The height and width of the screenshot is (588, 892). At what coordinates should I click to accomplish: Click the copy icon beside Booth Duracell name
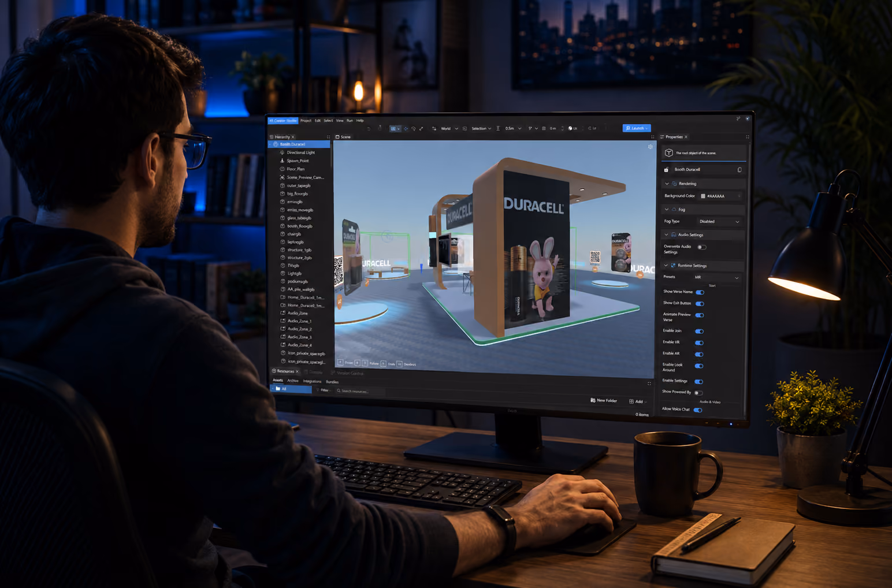739,170
